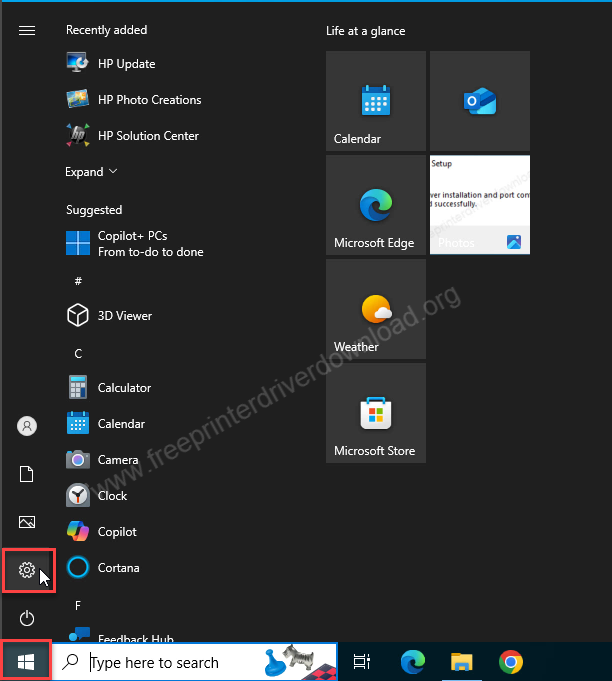Open the Clock app

(x=96, y=496)
